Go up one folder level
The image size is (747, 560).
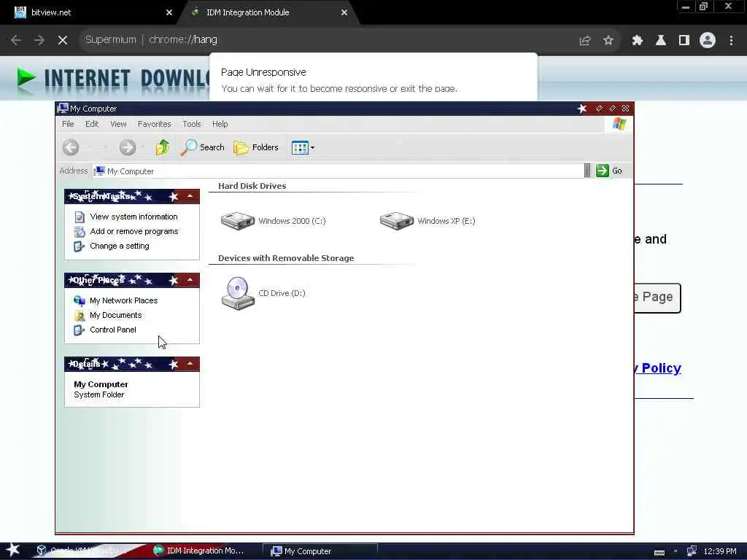click(x=163, y=147)
